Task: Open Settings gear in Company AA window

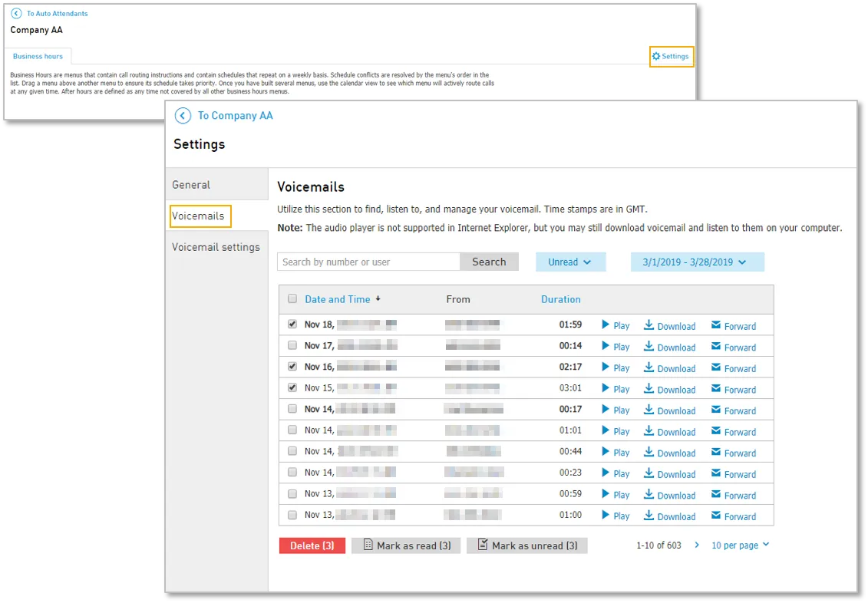Action: point(670,57)
